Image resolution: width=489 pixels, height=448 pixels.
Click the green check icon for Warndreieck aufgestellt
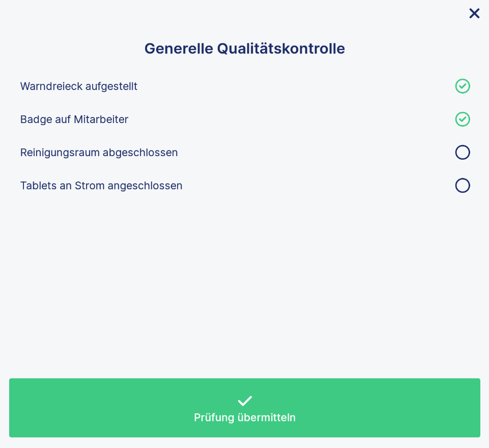point(463,86)
